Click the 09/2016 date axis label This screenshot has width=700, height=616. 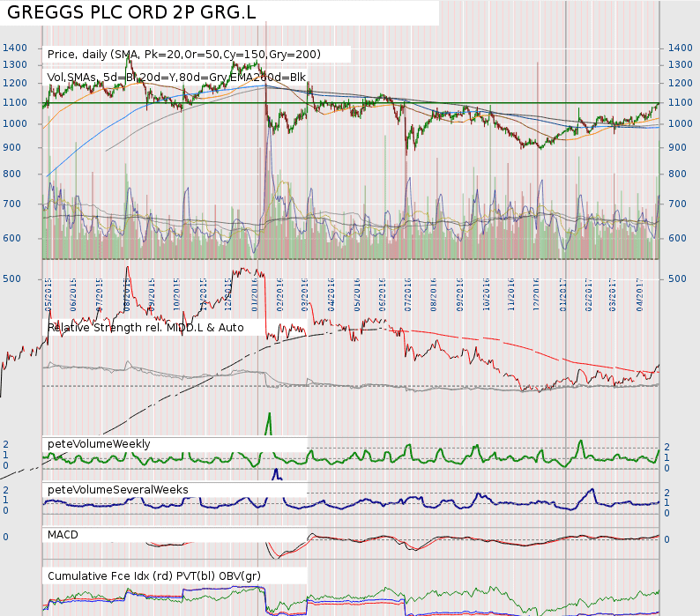coord(460,294)
